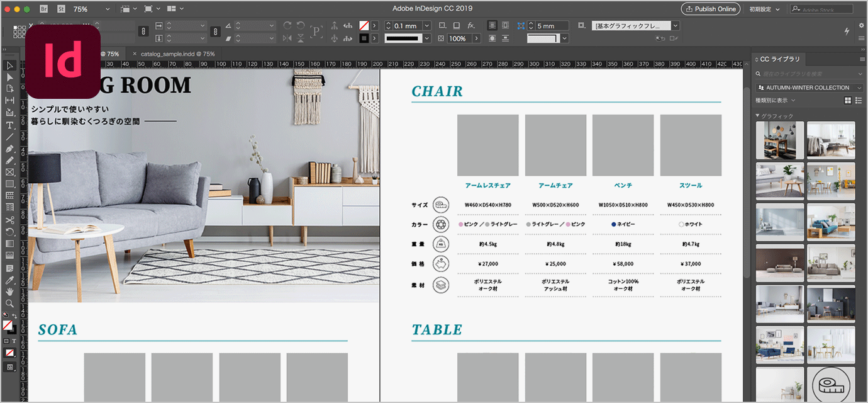Click the Adobe Stock St icon
Viewport: 868px width, 403px height.
[x=61, y=9]
